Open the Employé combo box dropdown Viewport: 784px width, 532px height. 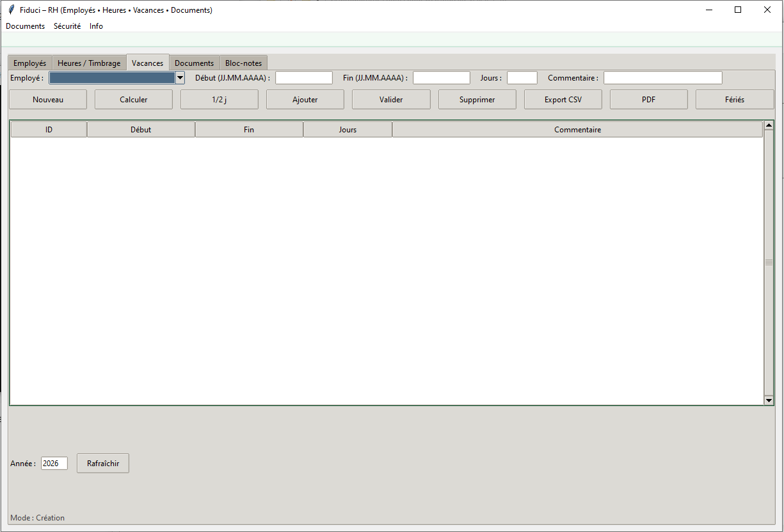180,77
